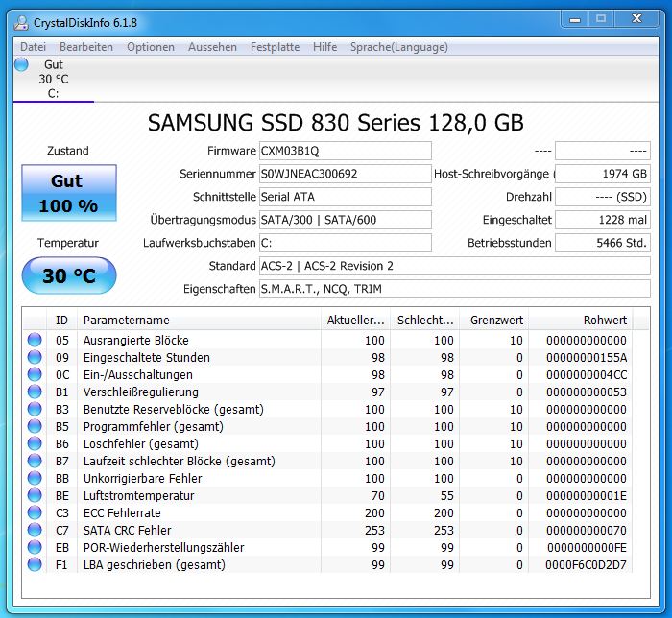Open the Sprache(Language) menu
This screenshot has height=618, width=672.
[x=398, y=46]
